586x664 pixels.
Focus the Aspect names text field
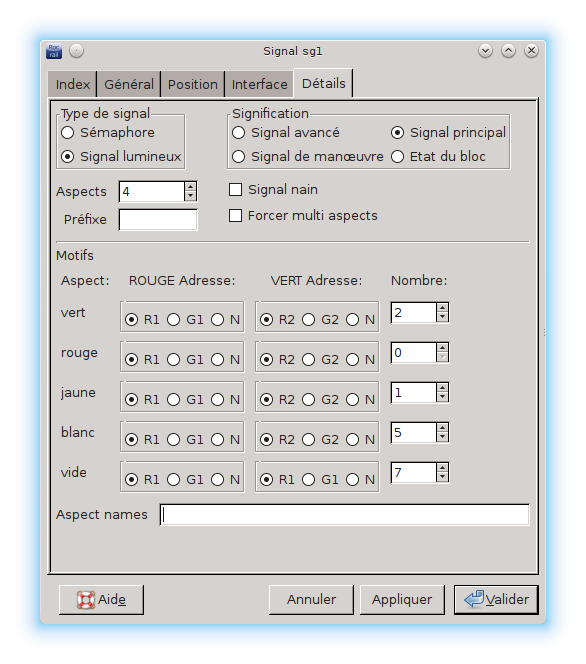(x=345, y=515)
